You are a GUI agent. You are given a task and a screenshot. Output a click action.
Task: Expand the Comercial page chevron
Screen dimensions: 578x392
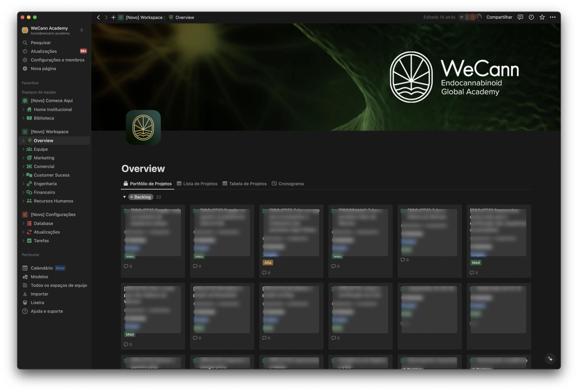23,166
